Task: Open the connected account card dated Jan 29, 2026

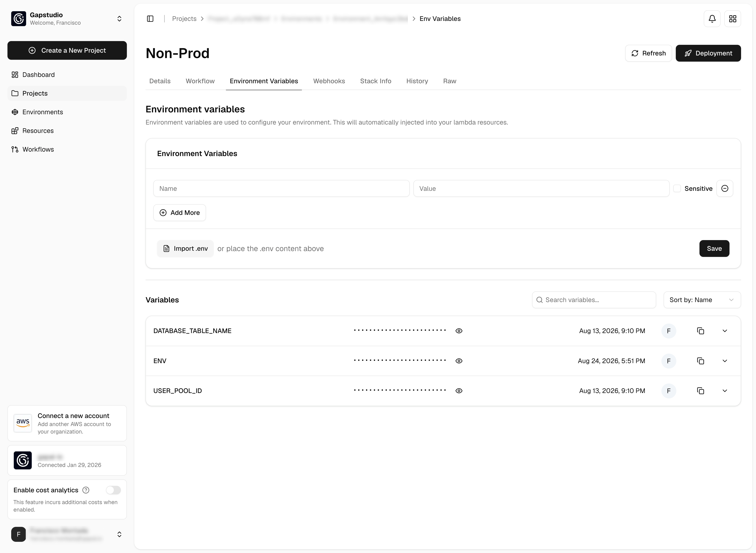Action: click(67, 460)
